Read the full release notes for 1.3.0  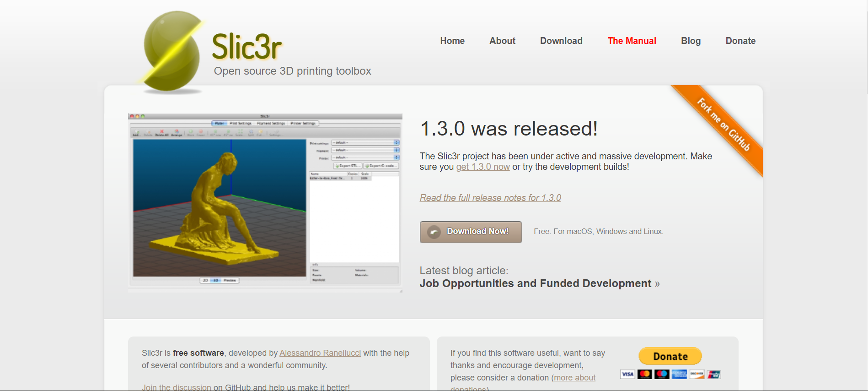490,198
